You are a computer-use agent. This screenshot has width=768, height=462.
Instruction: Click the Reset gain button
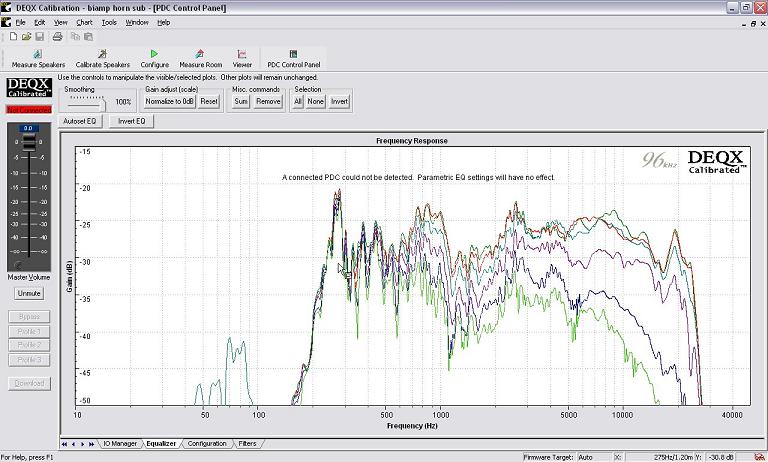[209, 101]
